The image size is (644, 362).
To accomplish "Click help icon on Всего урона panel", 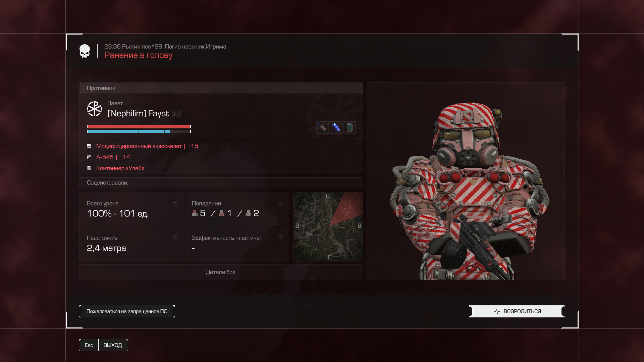I will (x=175, y=203).
